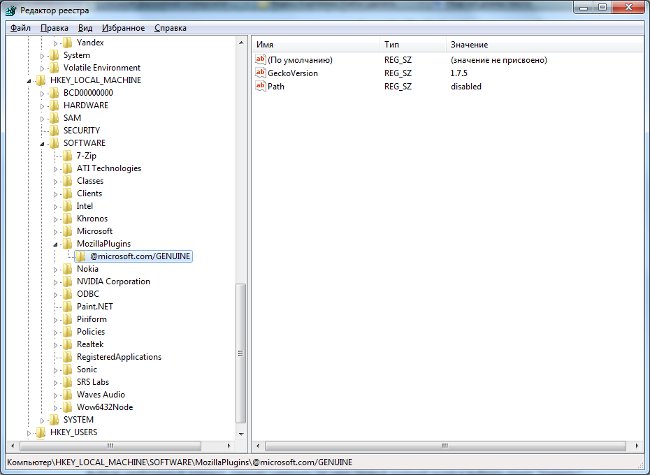
Task: Click "(значение не присвоено)" data cell
Action: pyautogui.click(x=499, y=60)
